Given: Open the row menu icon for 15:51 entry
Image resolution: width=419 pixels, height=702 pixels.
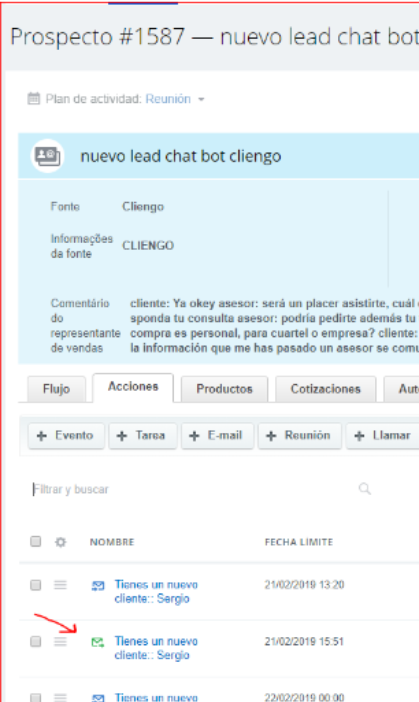Looking at the screenshot, I should [60, 642].
